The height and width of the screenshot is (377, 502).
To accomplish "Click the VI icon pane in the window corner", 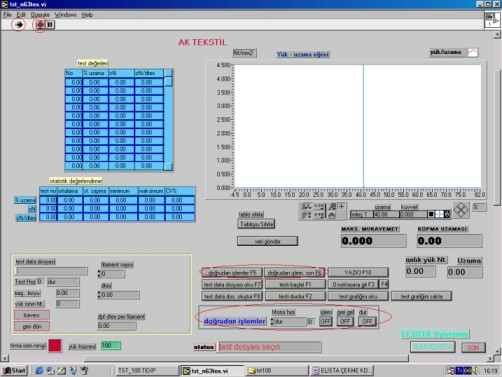I will (x=492, y=20).
